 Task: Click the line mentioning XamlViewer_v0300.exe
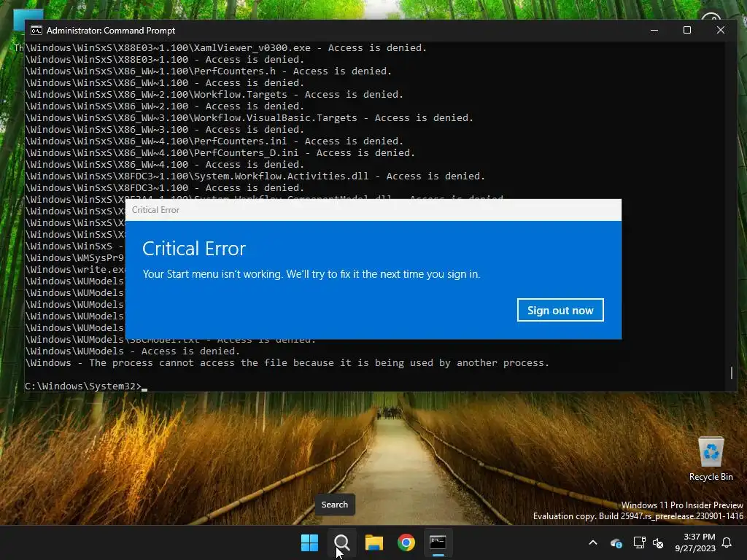[x=226, y=47]
